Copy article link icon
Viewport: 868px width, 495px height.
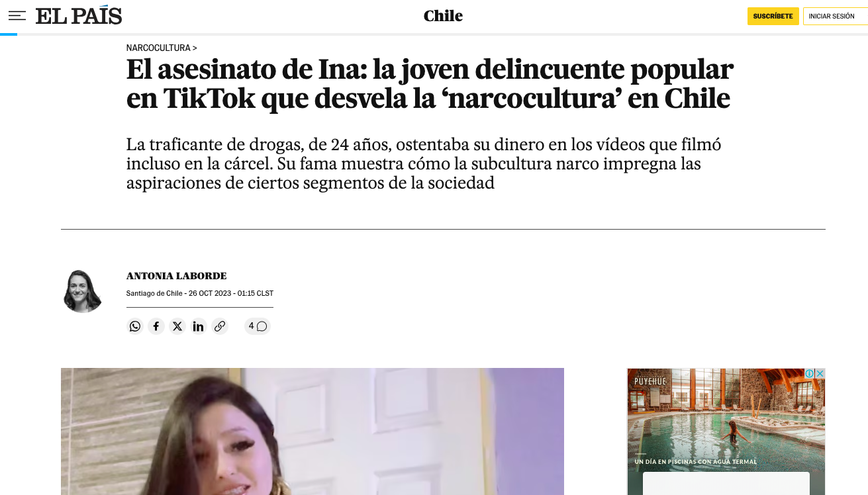220,326
